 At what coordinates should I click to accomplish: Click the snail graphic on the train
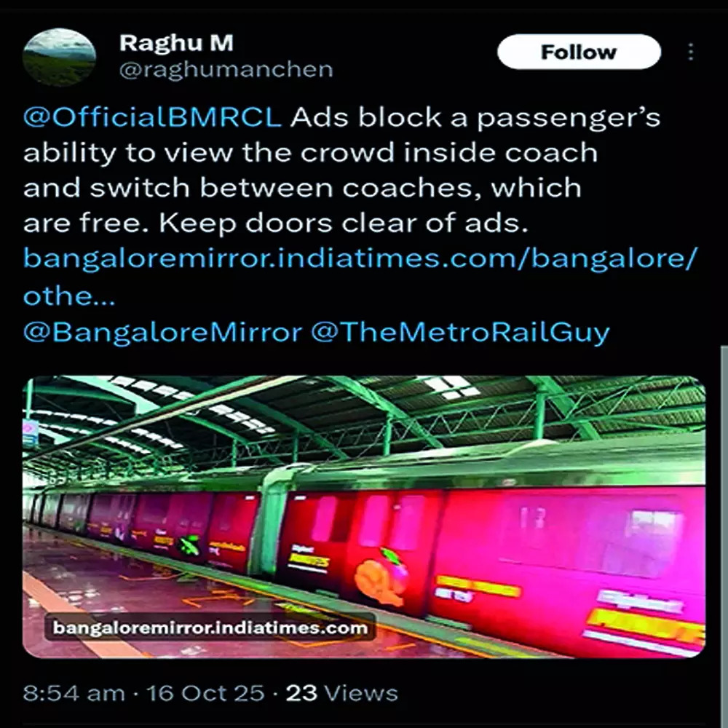pyautogui.click(x=381, y=577)
